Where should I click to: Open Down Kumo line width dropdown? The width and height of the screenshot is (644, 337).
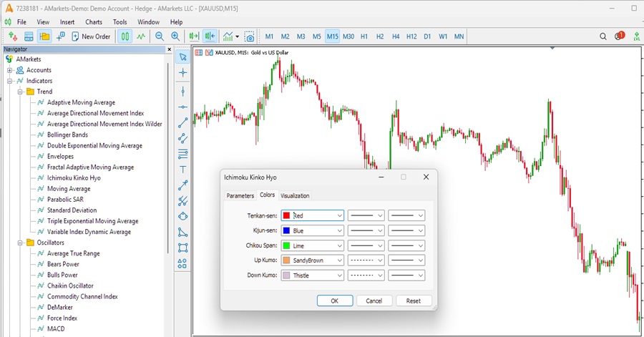pos(406,275)
